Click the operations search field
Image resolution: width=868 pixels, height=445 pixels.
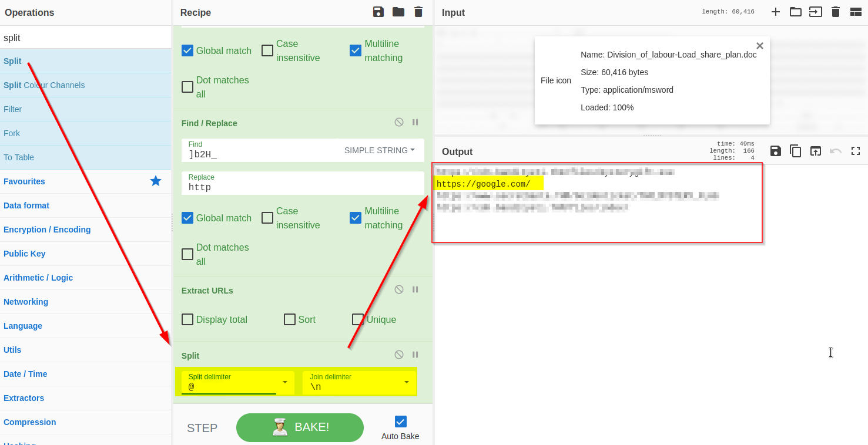(x=85, y=38)
